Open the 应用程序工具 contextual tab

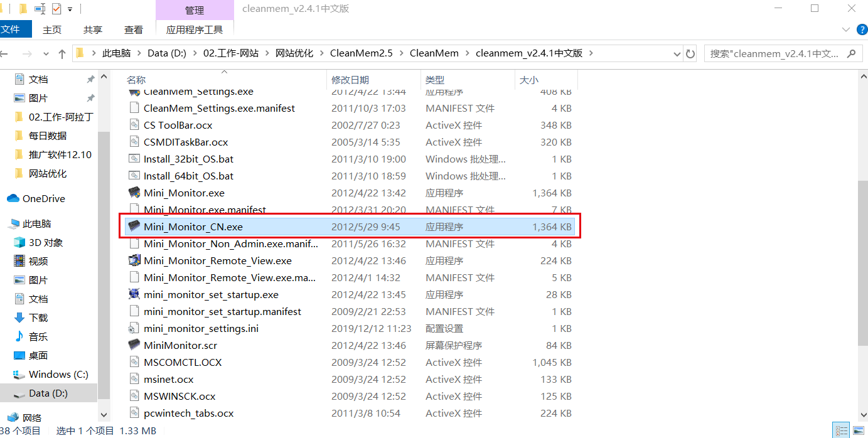195,29
